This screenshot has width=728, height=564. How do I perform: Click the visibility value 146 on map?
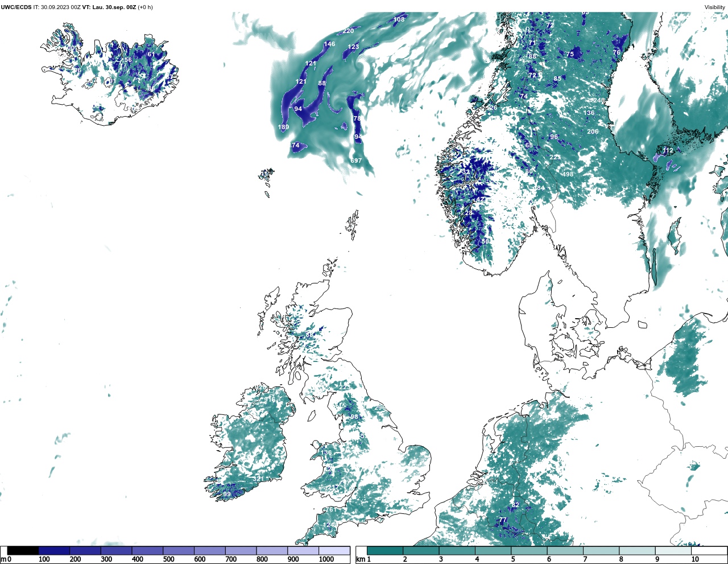click(329, 44)
